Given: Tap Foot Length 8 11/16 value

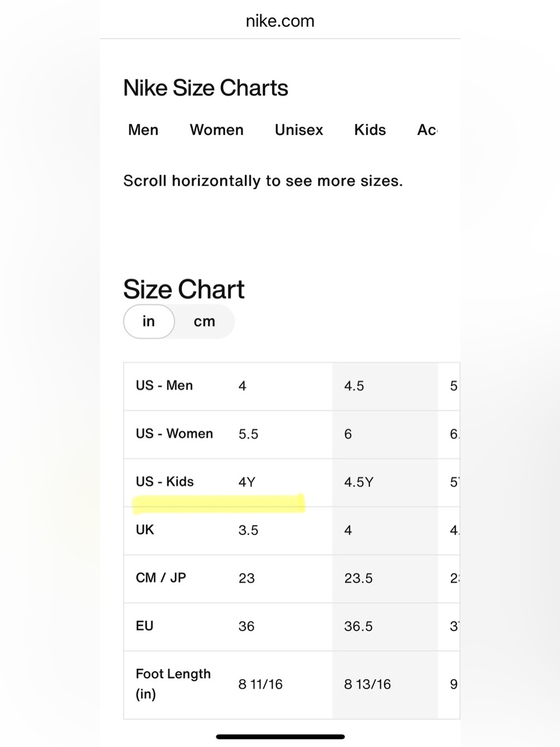Looking at the screenshot, I should tap(260, 684).
